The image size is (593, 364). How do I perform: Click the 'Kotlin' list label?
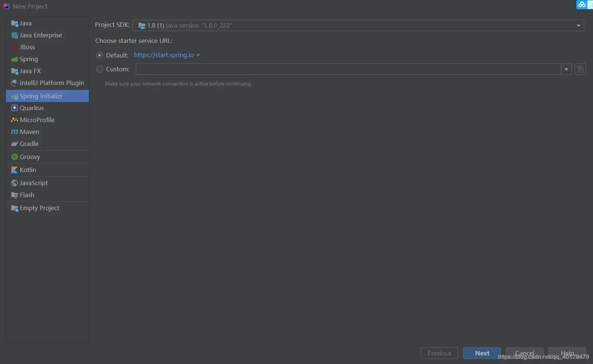coord(28,170)
